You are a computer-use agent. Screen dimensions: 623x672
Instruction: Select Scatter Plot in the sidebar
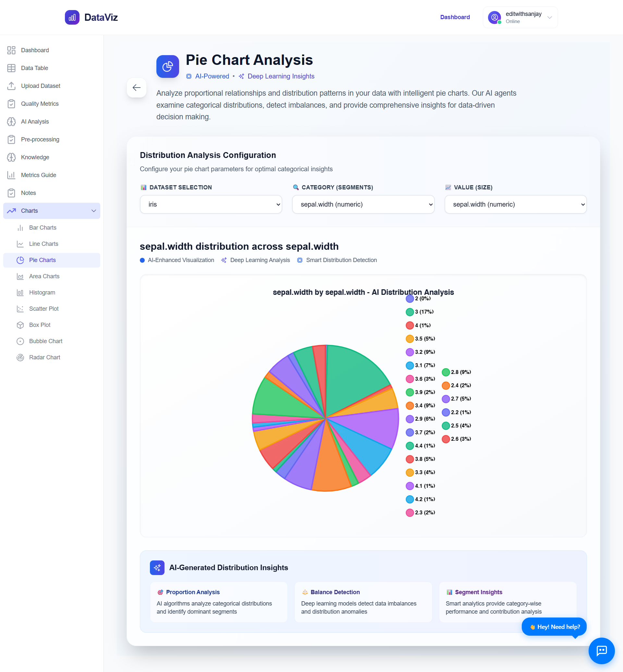coord(44,309)
